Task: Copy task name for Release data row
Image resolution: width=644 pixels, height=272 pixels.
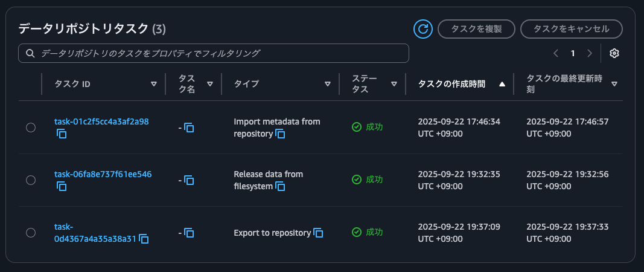Action: point(189,180)
